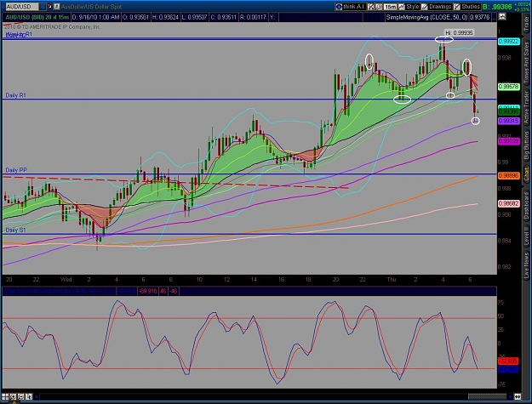The width and height of the screenshot is (532, 404).
Task: Click the Wed date marker on time axis
Action: coord(66,280)
